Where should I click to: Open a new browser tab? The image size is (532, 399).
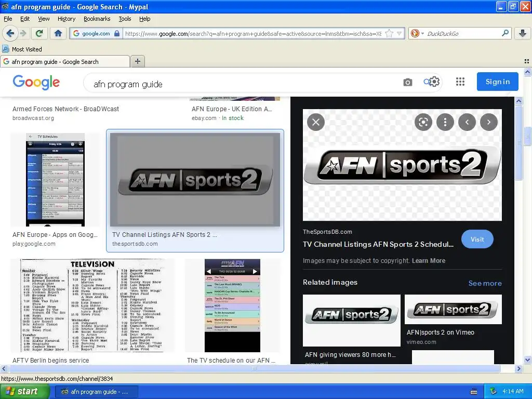pyautogui.click(x=137, y=61)
